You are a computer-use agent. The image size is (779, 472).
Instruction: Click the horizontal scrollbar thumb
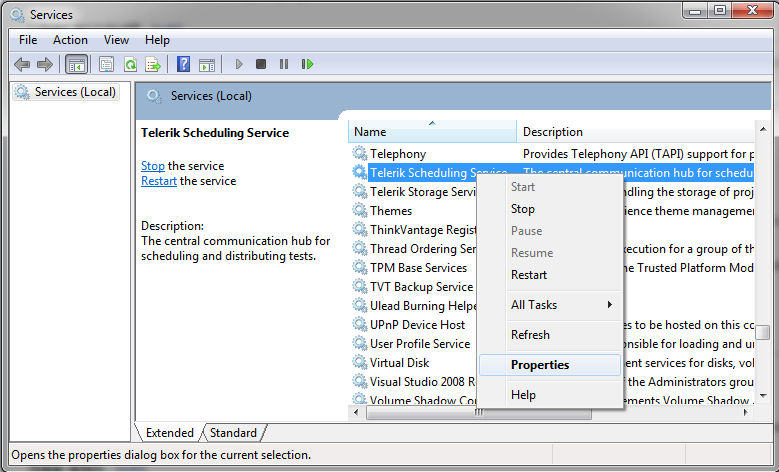click(478, 412)
